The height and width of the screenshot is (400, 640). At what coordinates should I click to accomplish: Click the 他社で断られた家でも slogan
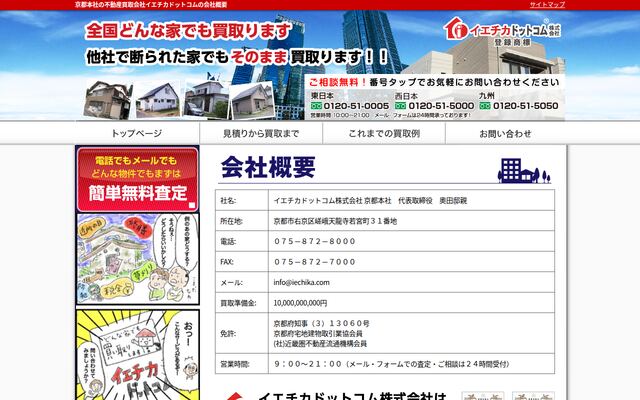tap(158, 57)
